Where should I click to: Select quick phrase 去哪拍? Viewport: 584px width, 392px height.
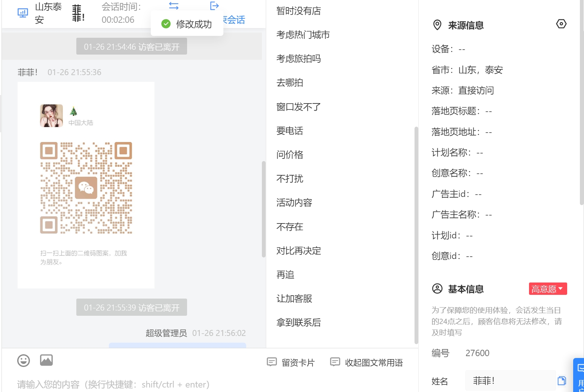coord(290,83)
